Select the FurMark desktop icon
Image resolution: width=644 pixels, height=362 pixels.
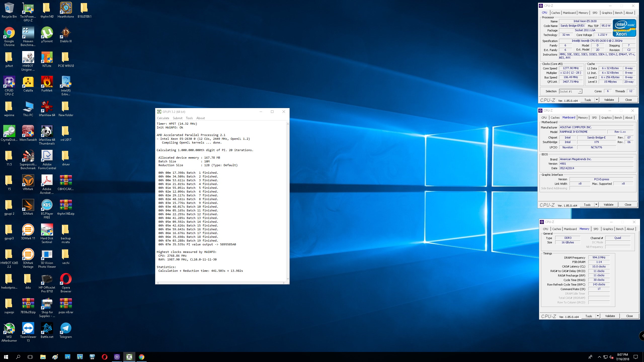click(47, 84)
